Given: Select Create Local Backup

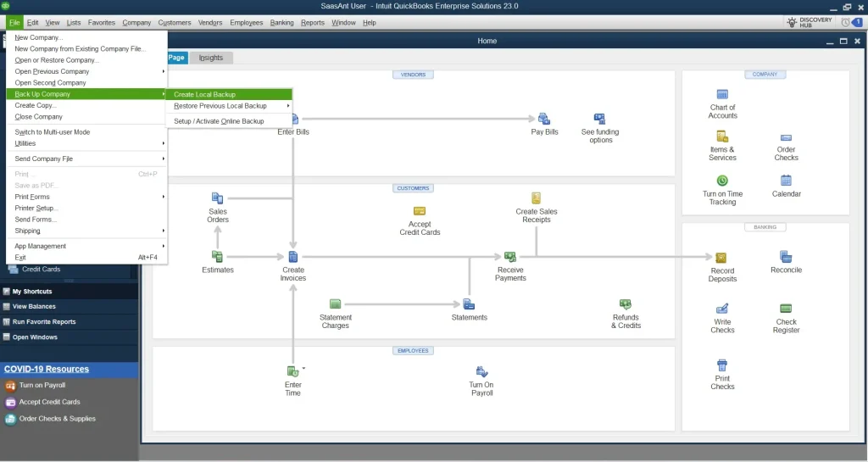Looking at the screenshot, I should (229, 95).
